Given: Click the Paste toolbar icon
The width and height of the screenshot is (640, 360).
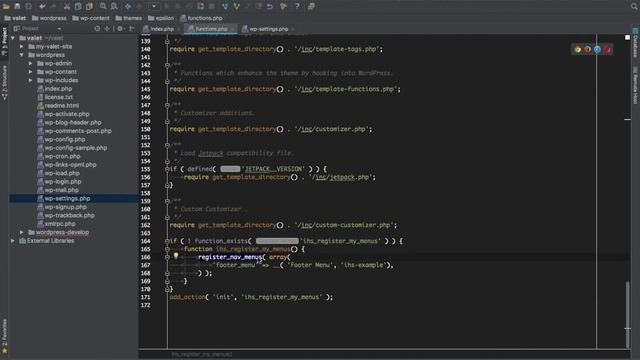Looking at the screenshot, I should click(89, 7).
